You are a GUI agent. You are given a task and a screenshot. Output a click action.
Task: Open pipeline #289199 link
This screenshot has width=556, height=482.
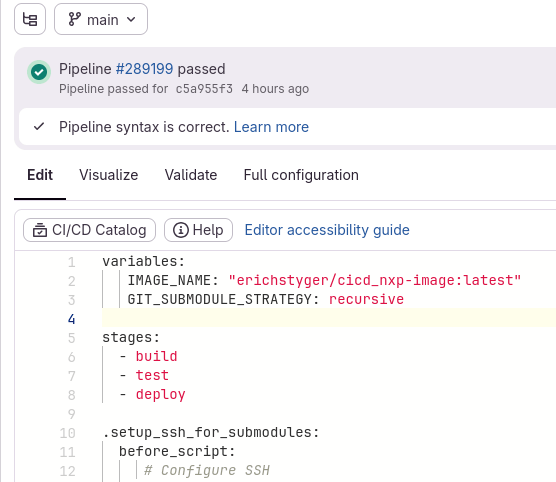click(x=144, y=69)
